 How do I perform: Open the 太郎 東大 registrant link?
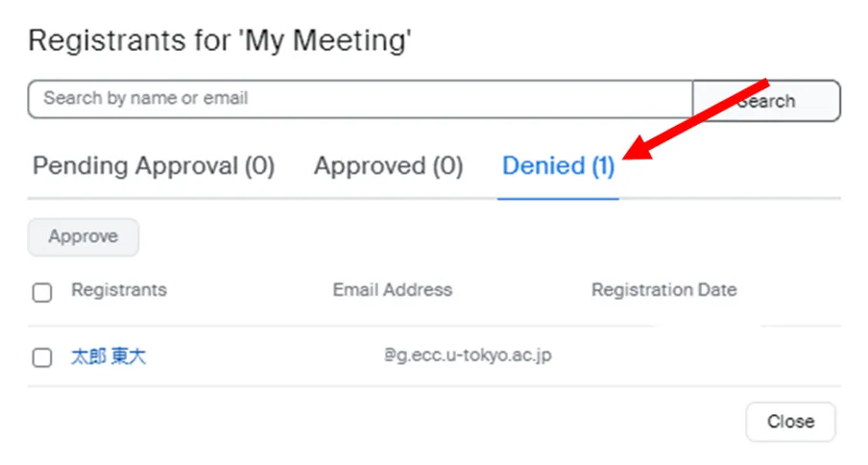[x=108, y=357]
